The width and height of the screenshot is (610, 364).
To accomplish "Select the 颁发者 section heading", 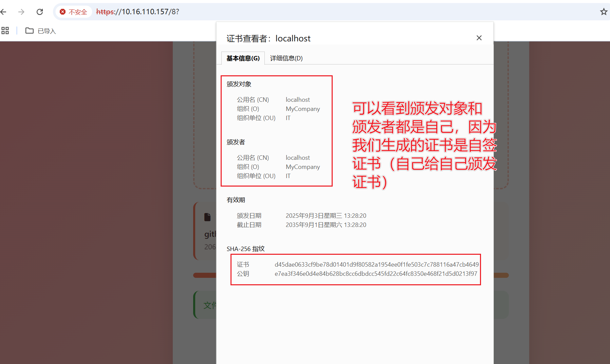I will click(x=236, y=142).
